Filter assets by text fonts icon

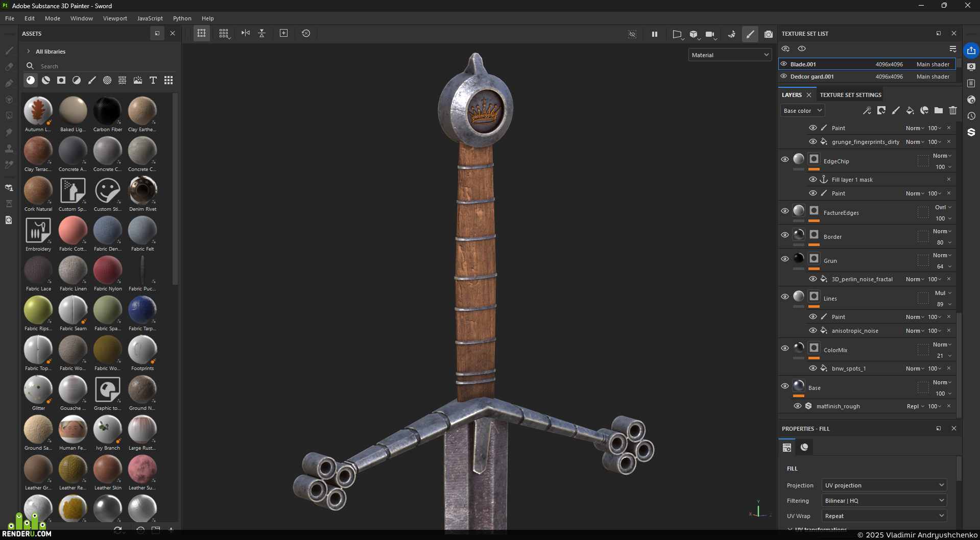point(153,80)
